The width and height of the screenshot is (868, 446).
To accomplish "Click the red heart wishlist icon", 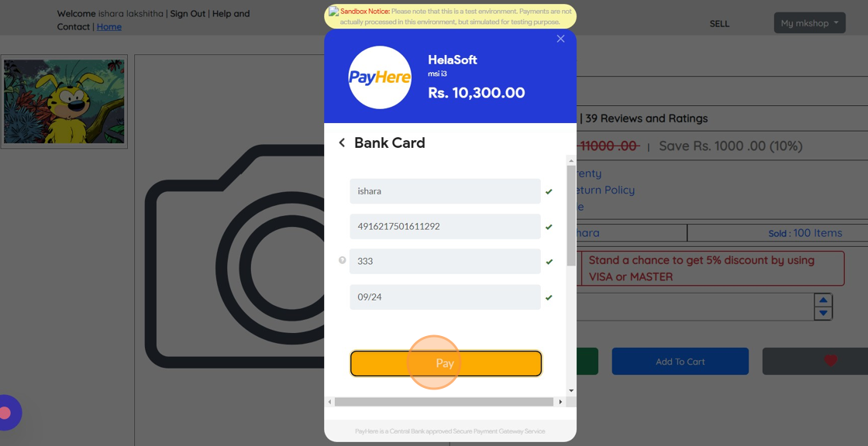I will click(x=830, y=361).
